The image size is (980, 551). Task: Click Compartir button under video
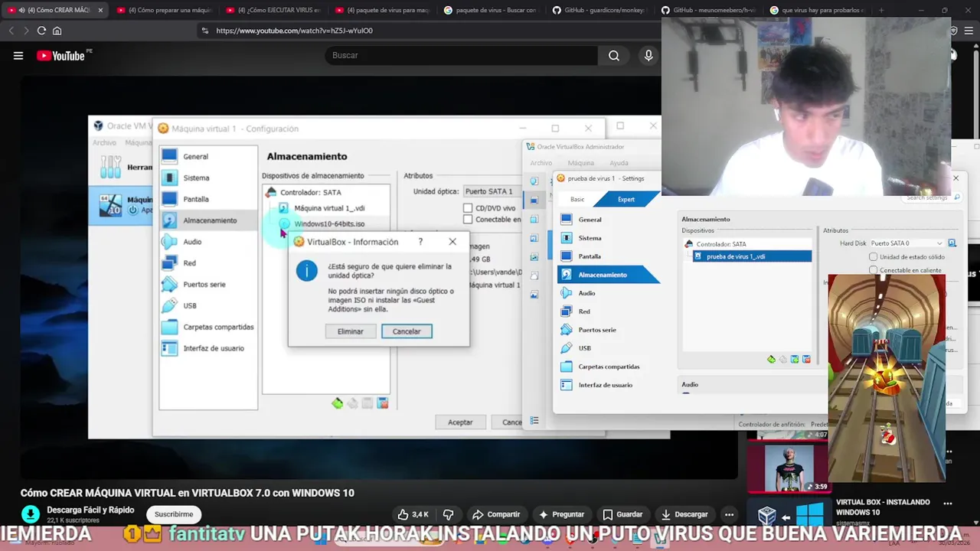(496, 514)
